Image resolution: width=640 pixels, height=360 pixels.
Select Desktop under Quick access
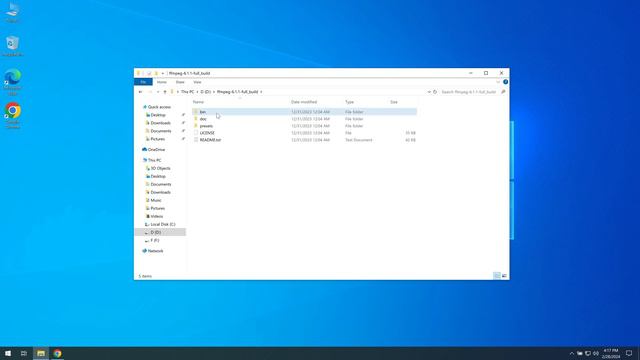(x=158, y=115)
